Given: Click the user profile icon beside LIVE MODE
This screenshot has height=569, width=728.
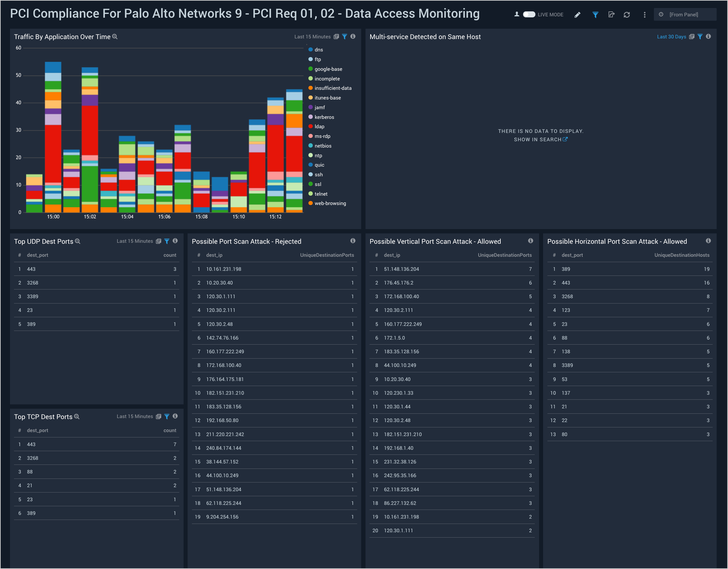Looking at the screenshot, I should click(516, 14).
